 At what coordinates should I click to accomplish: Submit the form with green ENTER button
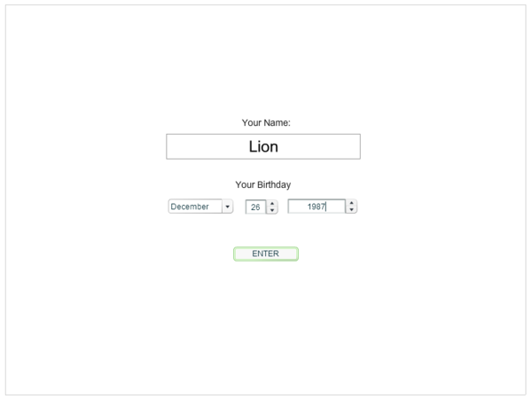pyautogui.click(x=266, y=254)
